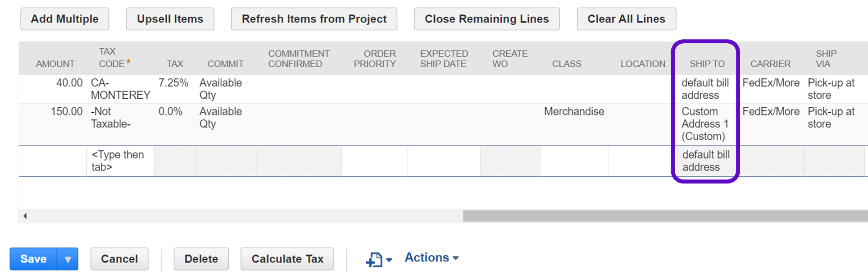The height and width of the screenshot is (280, 868).
Task: Click the left scroll arrow icon
Action: (25, 216)
